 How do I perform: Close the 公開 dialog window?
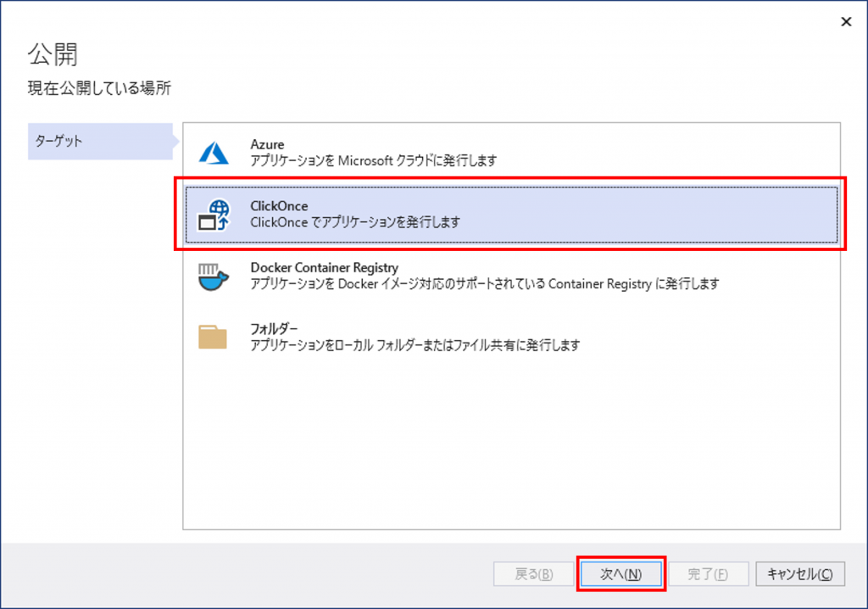[x=845, y=22]
